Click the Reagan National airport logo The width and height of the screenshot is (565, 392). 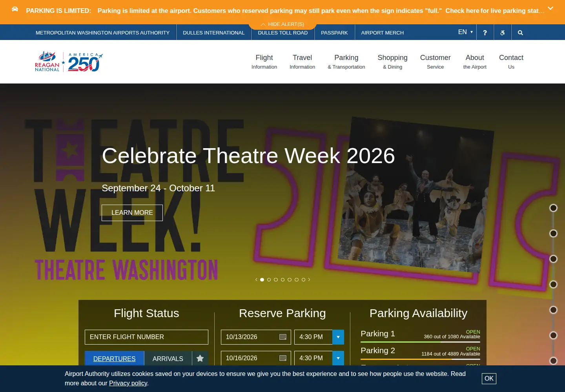[47, 62]
